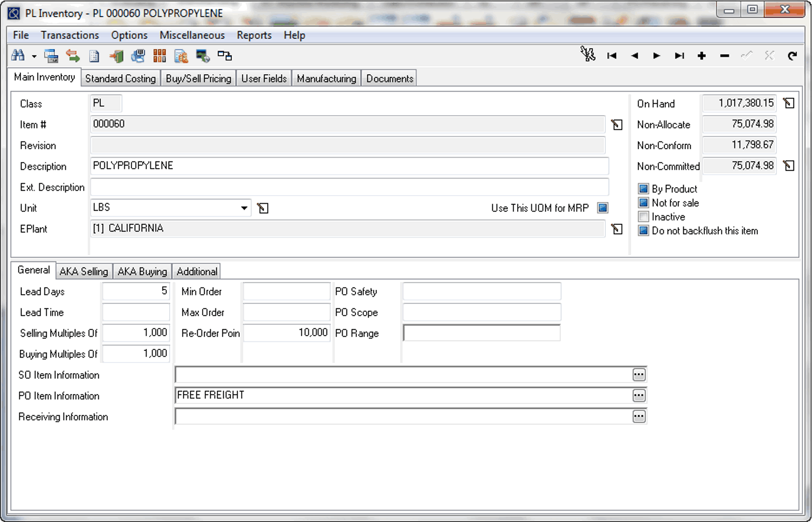Open the Transactions menu
The height and width of the screenshot is (522, 812).
[x=70, y=35]
